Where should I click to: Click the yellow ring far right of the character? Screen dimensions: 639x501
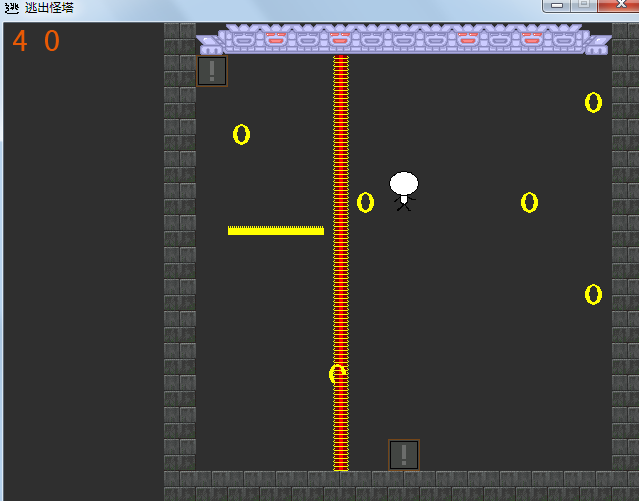529,203
